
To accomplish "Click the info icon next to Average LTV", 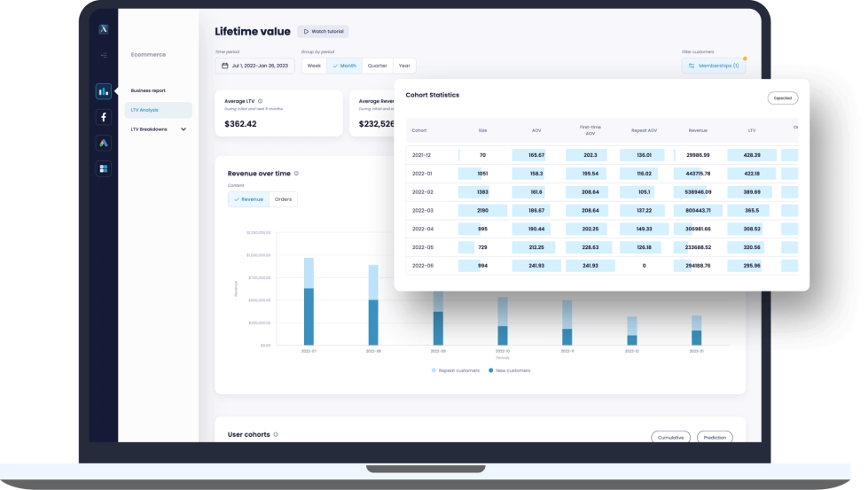I will [x=260, y=101].
